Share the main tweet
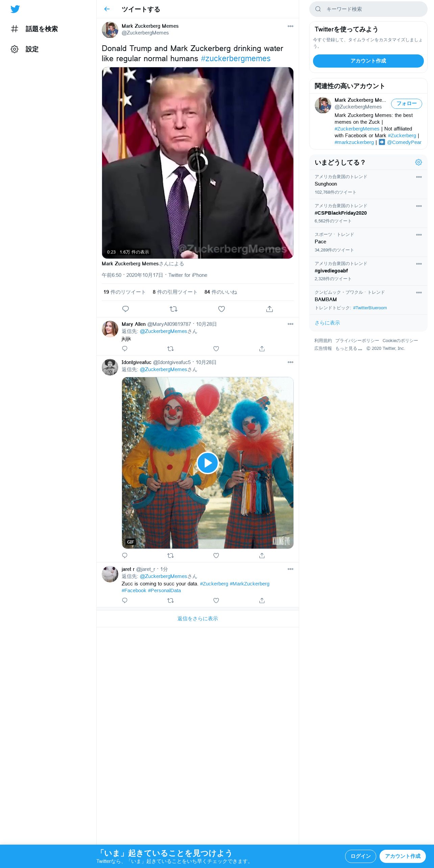Image resolution: width=434 pixels, height=868 pixels. tap(269, 309)
